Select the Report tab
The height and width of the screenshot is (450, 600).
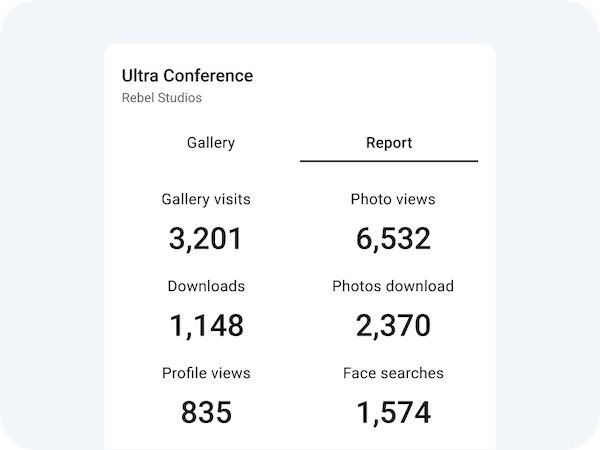coord(389,143)
